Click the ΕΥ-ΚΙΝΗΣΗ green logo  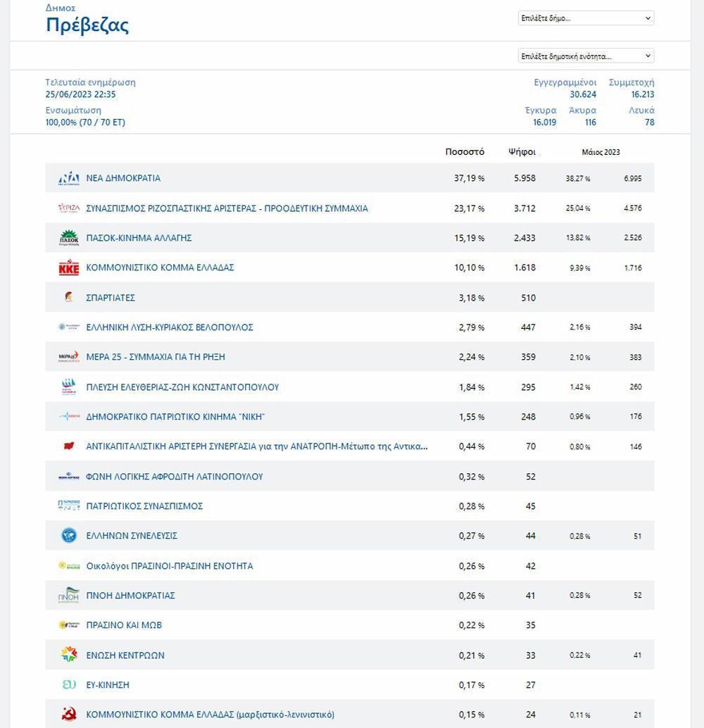tap(69, 684)
